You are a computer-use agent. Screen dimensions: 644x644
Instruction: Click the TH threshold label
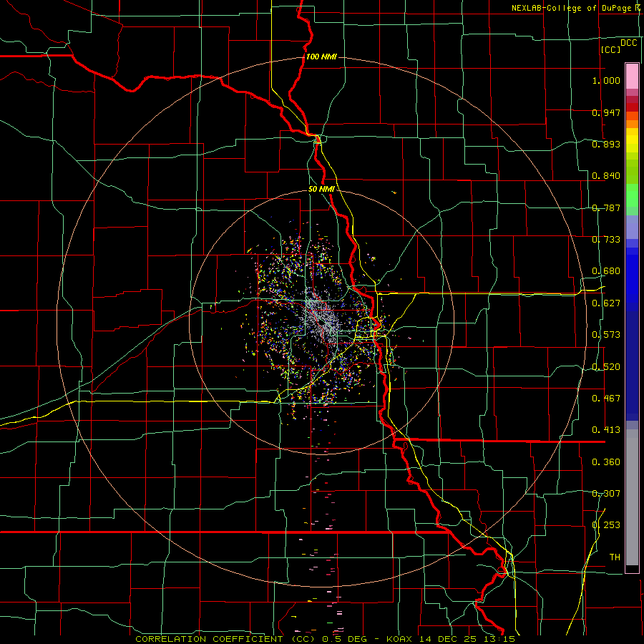(x=615, y=557)
